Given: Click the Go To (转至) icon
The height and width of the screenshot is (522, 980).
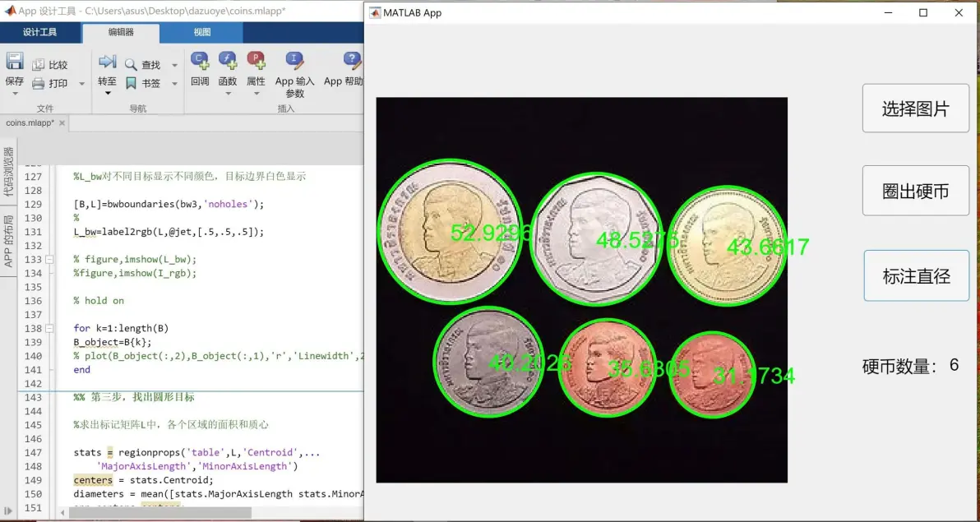Looking at the screenshot, I should [108, 62].
